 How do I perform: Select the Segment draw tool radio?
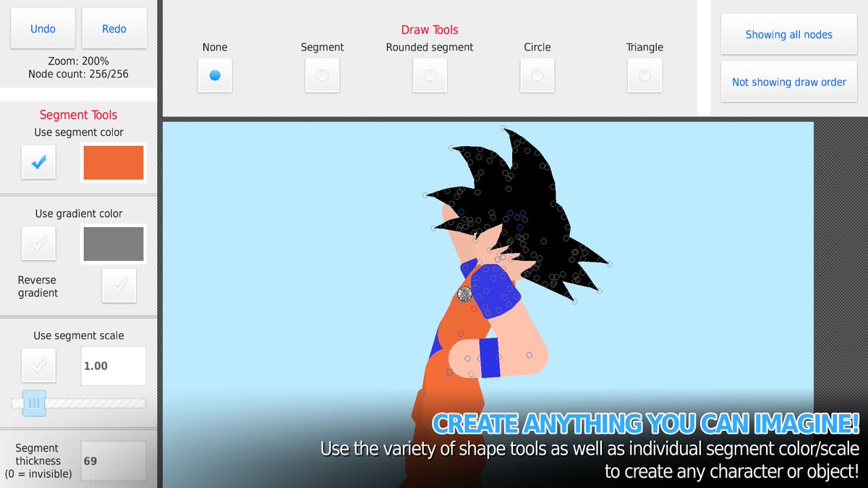[x=323, y=75]
